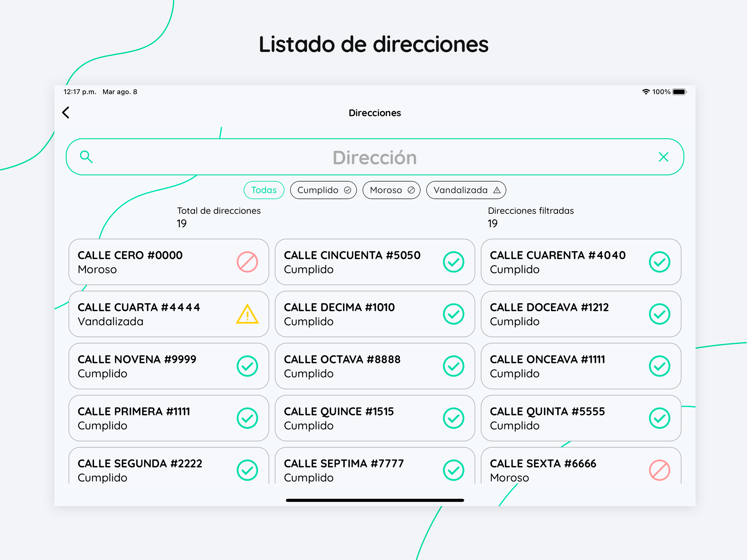Click the checkmark icon on CALLE SEPTIMA #7777
The height and width of the screenshot is (560, 747).
coord(453,470)
